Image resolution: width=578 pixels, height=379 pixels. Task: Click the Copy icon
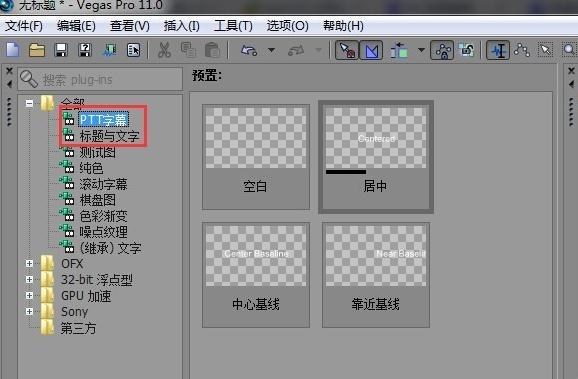coord(188,50)
